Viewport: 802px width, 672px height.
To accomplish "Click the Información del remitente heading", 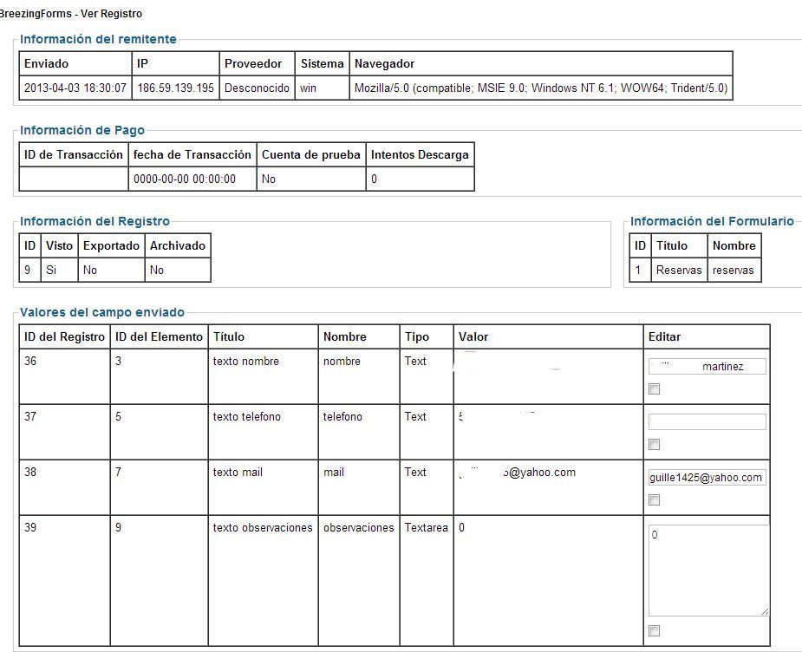I will tap(98, 39).
